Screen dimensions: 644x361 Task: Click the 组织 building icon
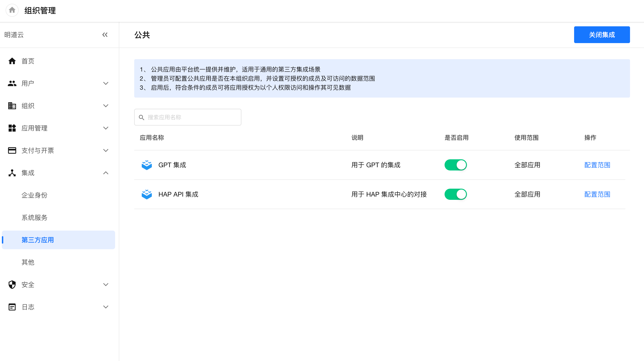point(12,106)
